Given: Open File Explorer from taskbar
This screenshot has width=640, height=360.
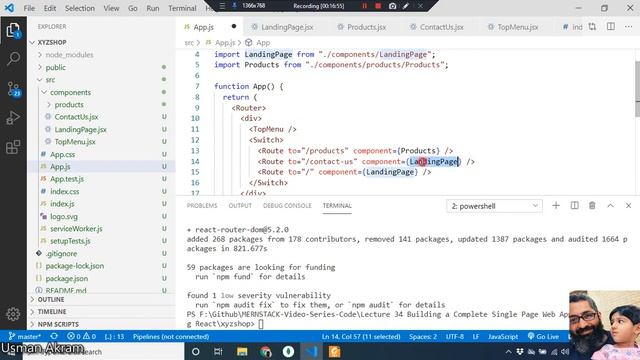Looking at the screenshot, I should (242, 351).
